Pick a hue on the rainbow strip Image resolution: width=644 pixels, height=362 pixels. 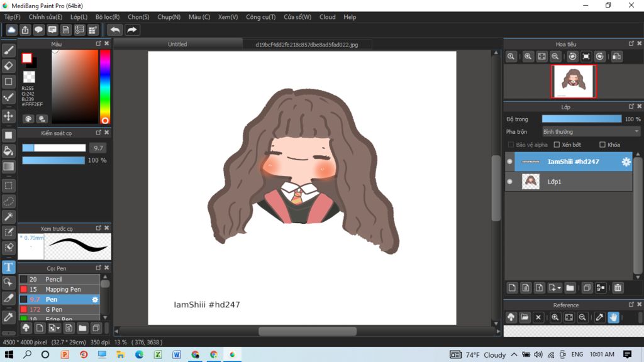click(x=105, y=87)
